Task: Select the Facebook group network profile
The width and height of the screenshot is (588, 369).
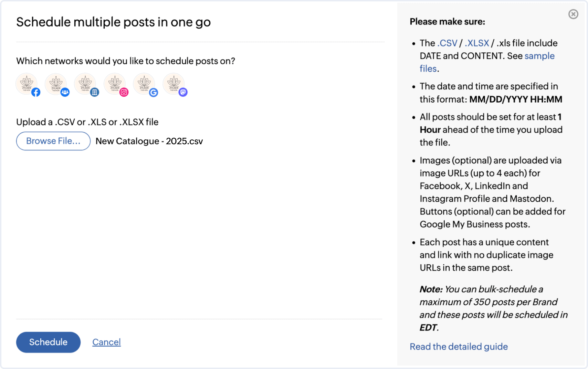Action: coord(56,84)
